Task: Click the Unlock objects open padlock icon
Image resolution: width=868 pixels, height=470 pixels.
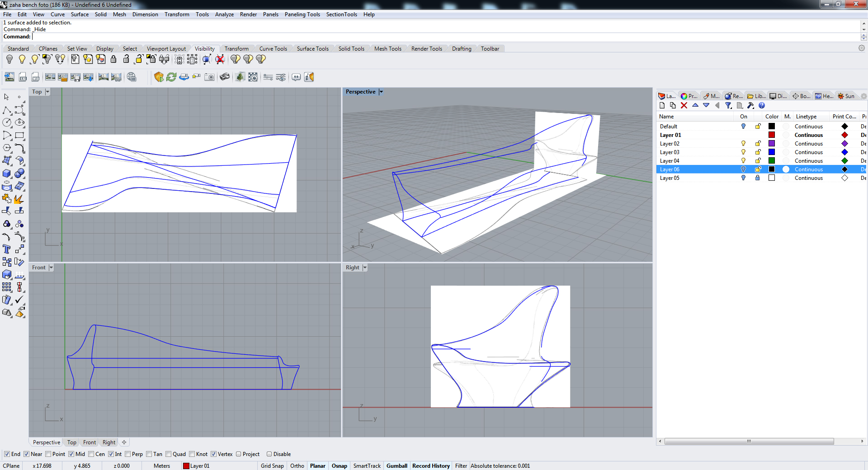Action: coord(126,59)
